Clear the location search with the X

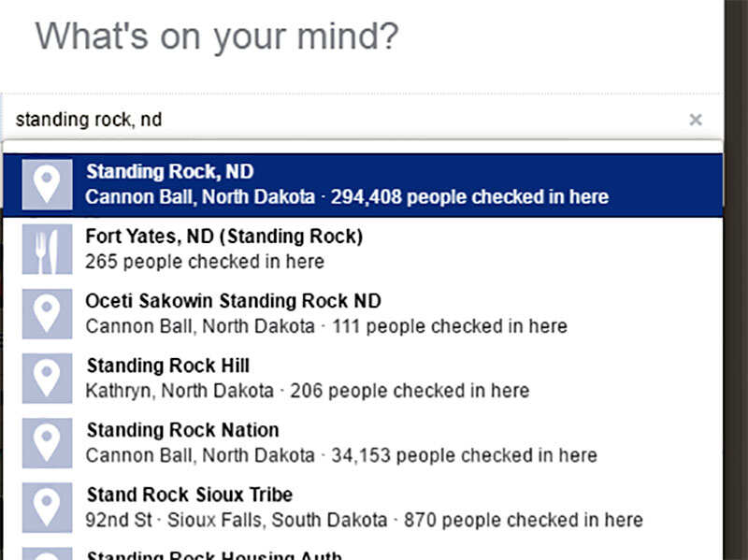[696, 120]
